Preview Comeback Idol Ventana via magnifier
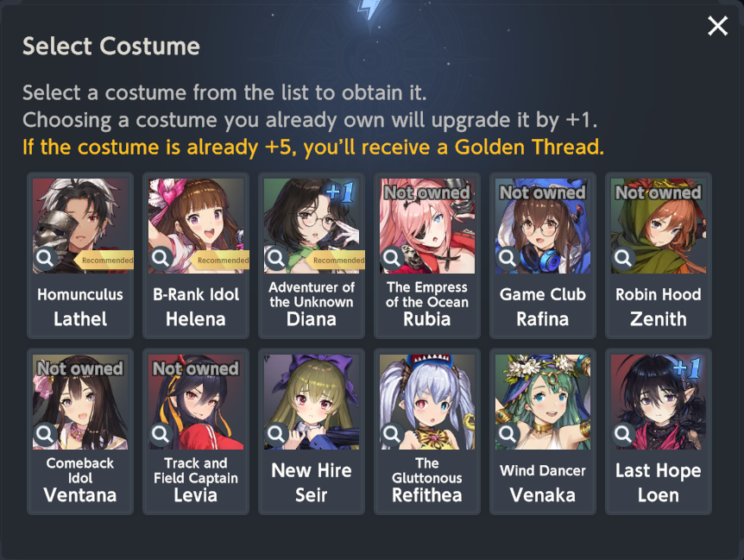This screenshot has width=744, height=560. click(45, 434)
